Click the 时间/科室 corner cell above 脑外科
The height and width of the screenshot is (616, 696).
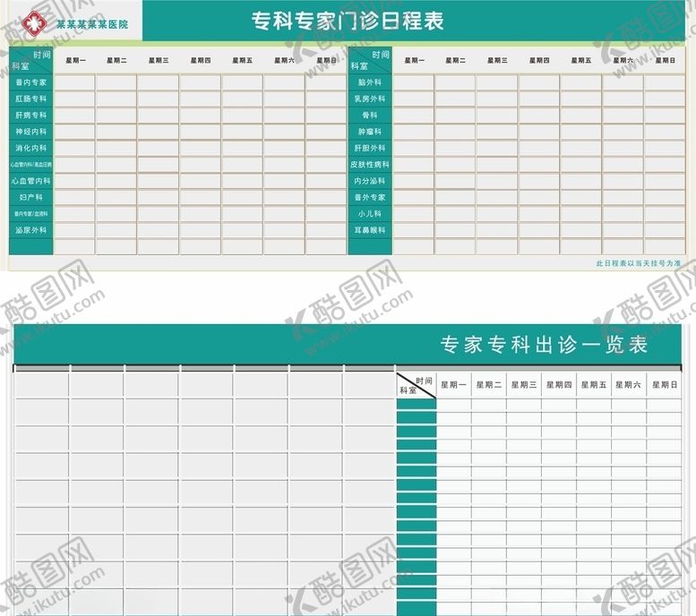point(370,60)
